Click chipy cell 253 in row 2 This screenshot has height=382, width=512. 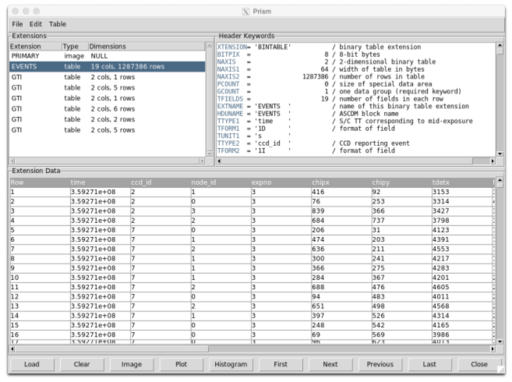[x=402, y=202]
